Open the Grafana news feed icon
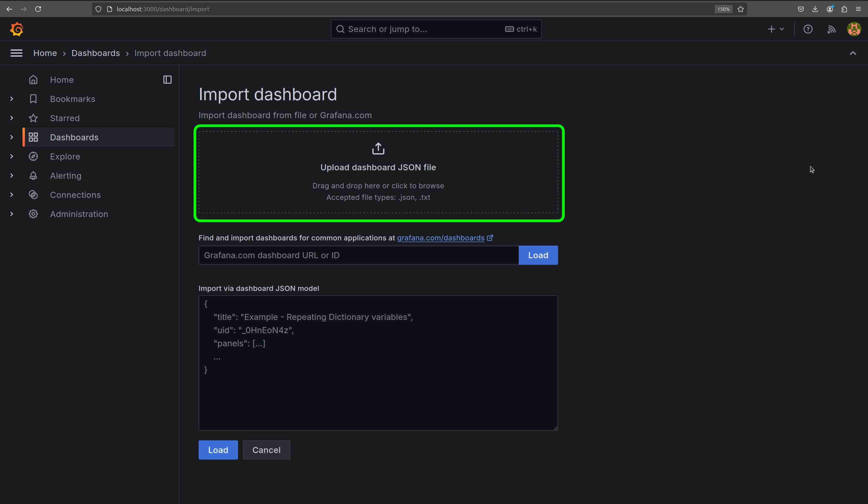868x504 pixels. pos(831,29)
